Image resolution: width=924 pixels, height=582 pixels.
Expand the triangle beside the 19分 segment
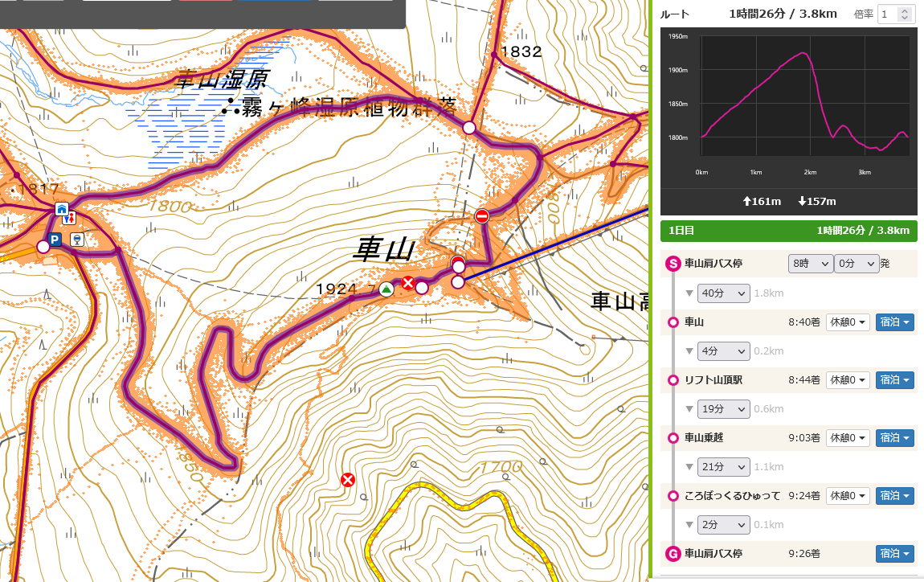pyautogui.click(x=689, y=409)
